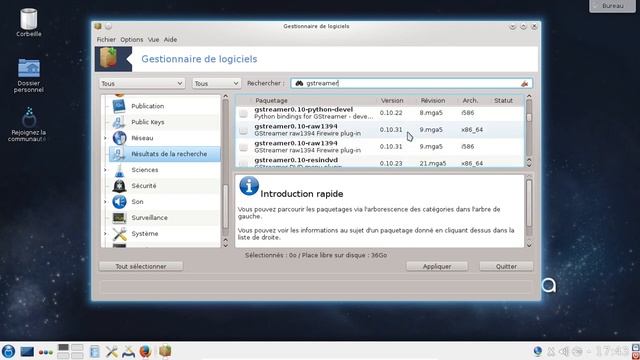Click the Sécurité icon

coord(119,186)
